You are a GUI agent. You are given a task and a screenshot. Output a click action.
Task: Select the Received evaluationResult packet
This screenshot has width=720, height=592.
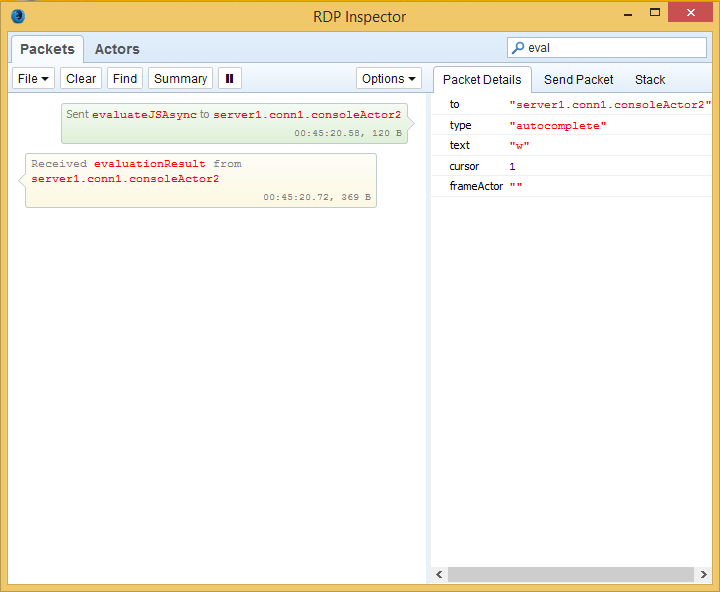click(201, 180)
